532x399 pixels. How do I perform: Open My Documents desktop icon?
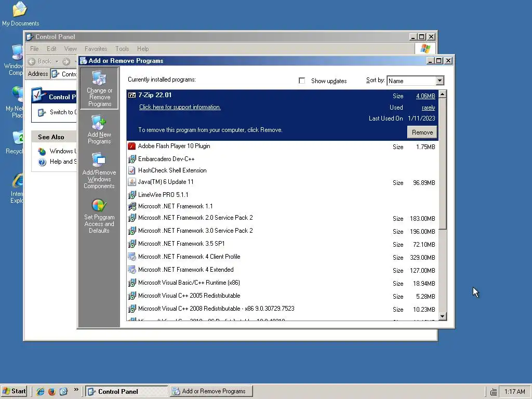(x=20, y=14)
